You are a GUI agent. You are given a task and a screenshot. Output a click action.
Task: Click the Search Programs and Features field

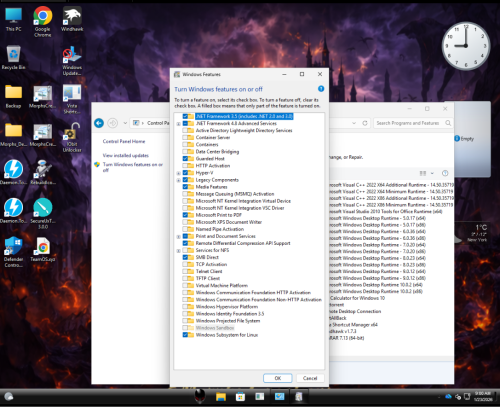(408, 123)
